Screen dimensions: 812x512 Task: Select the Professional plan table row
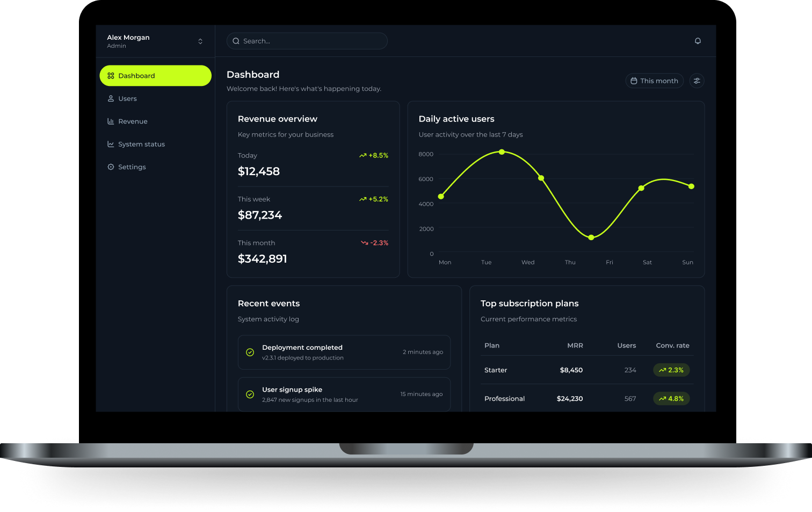click(586, 399)
